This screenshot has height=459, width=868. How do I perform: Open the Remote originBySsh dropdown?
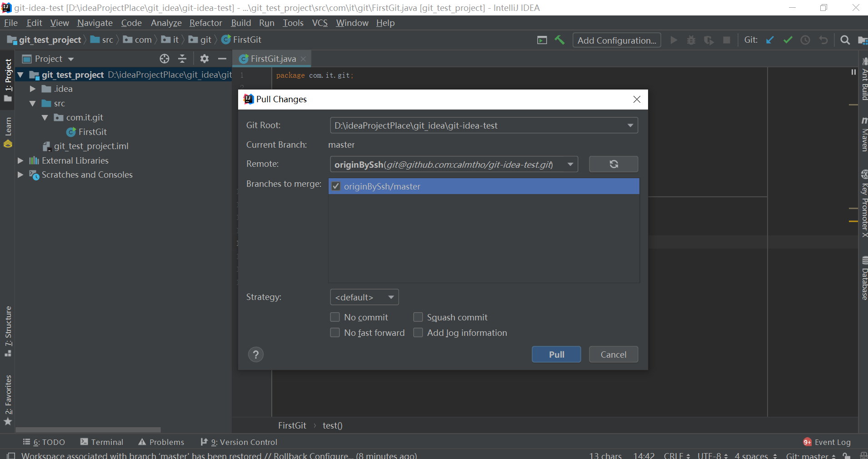[454, 164]
